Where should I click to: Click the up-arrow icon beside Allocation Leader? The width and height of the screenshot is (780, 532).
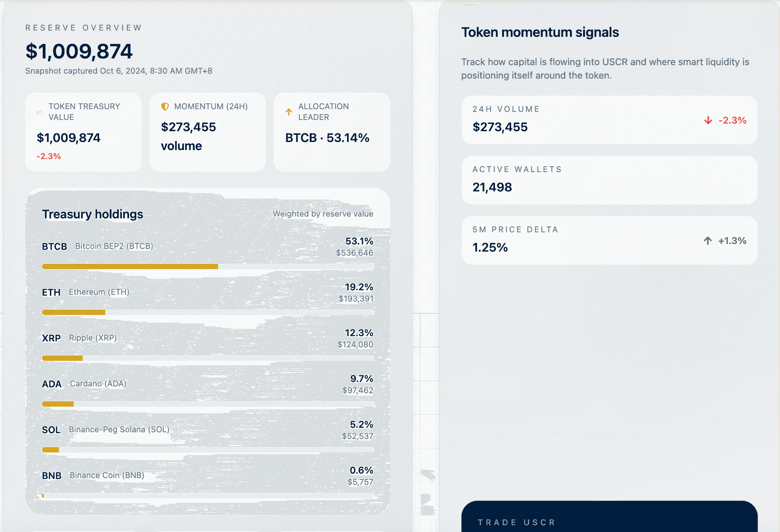pos(289,112)
